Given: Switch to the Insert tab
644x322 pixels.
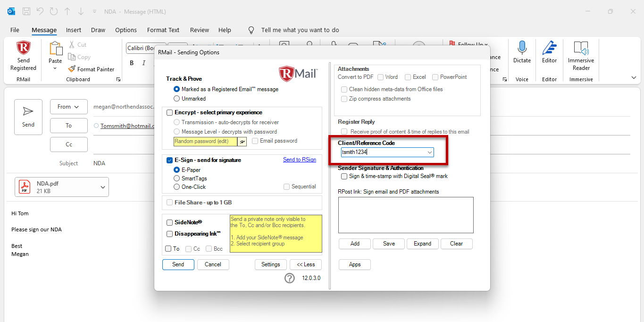Looking at the screenshot, I should tap(74, 30).
